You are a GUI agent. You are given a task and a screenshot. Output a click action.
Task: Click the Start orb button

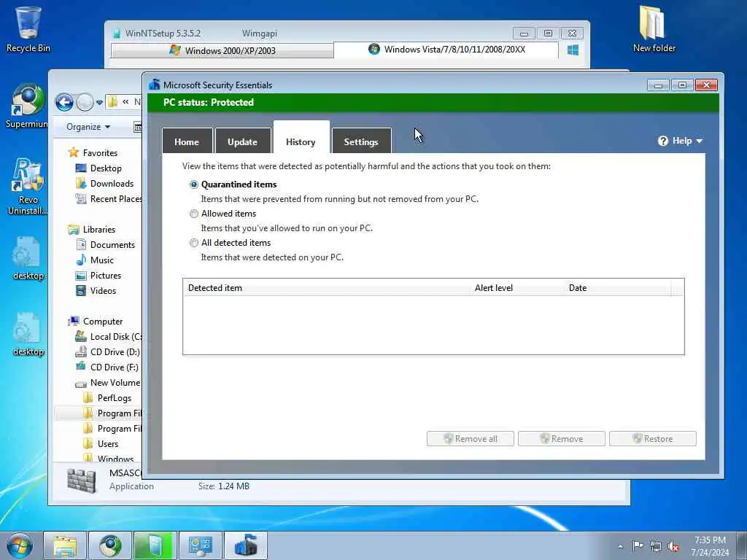coord(20,545)
